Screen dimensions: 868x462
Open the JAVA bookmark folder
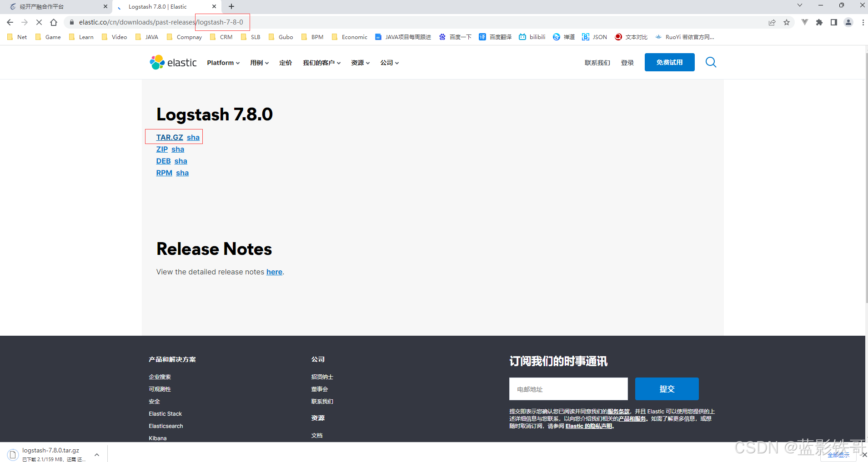click(x=147, y=37)
